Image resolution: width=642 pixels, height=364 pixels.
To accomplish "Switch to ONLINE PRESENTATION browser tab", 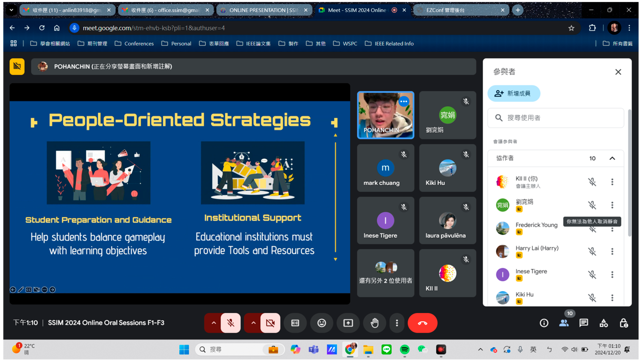I will [263, 10].
